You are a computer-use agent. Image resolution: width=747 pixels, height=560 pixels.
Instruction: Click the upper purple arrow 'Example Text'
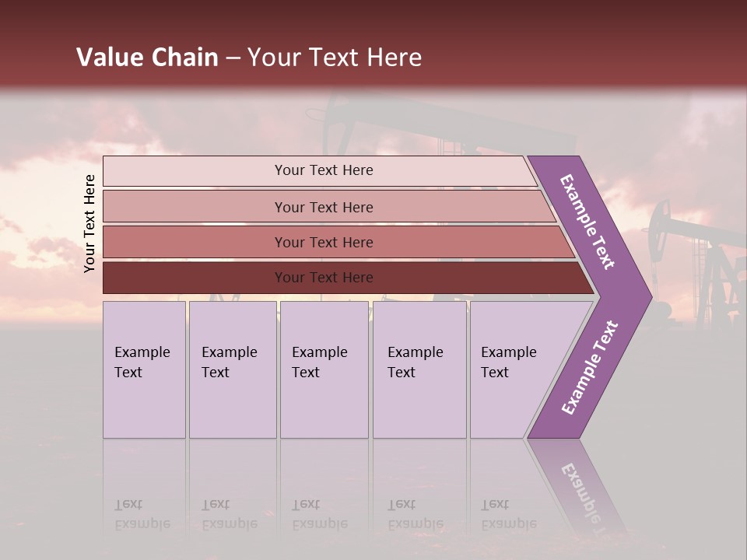[588, 221]
